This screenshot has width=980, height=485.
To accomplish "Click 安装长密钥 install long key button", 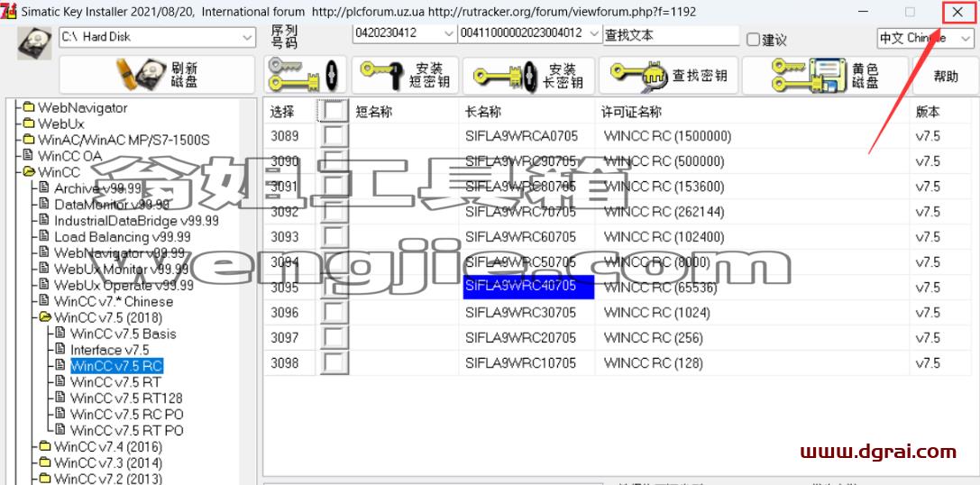I will 528,75.
